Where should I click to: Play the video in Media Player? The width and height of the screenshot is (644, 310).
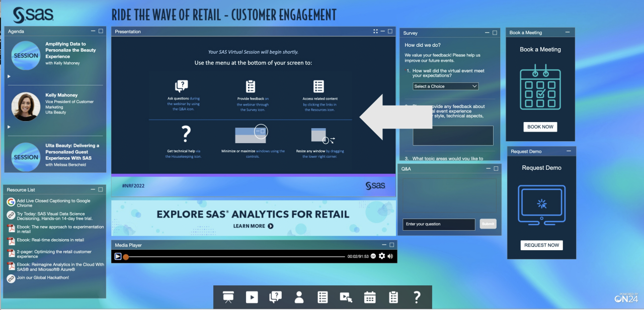118,256
